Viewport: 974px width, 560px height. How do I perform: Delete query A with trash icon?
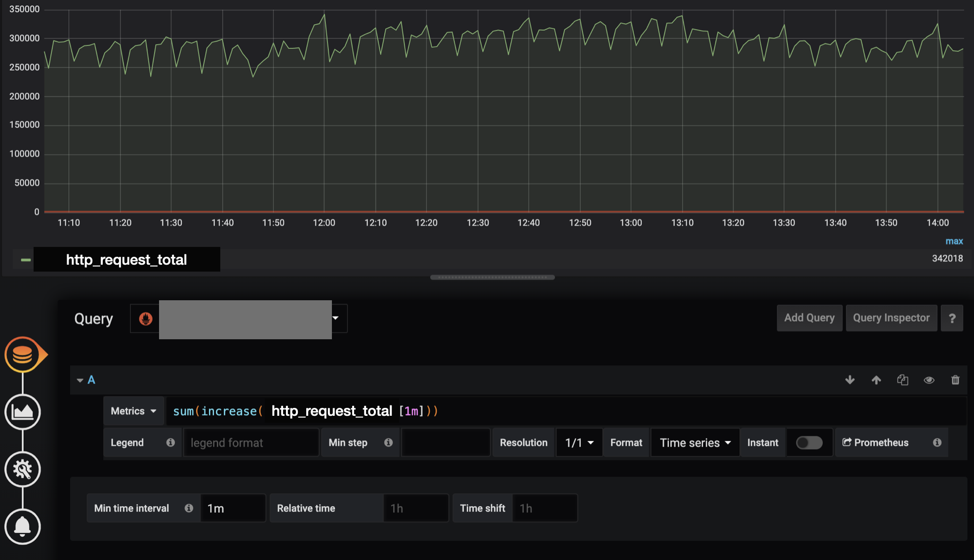pos(955,380)
